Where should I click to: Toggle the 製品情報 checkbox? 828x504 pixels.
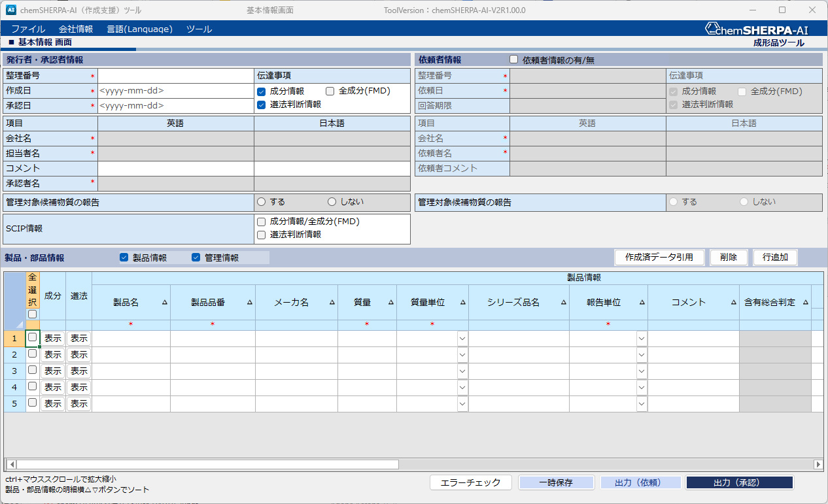coord(124,258)
